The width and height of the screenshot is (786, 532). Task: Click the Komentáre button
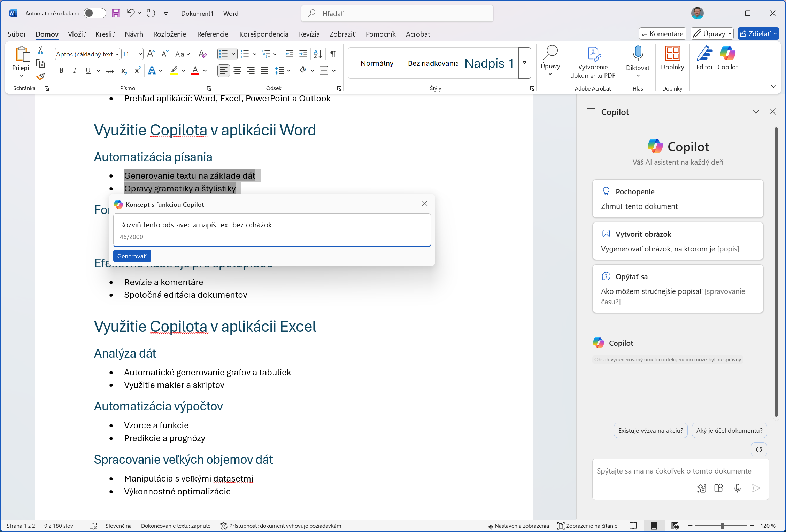click(662, 34)
